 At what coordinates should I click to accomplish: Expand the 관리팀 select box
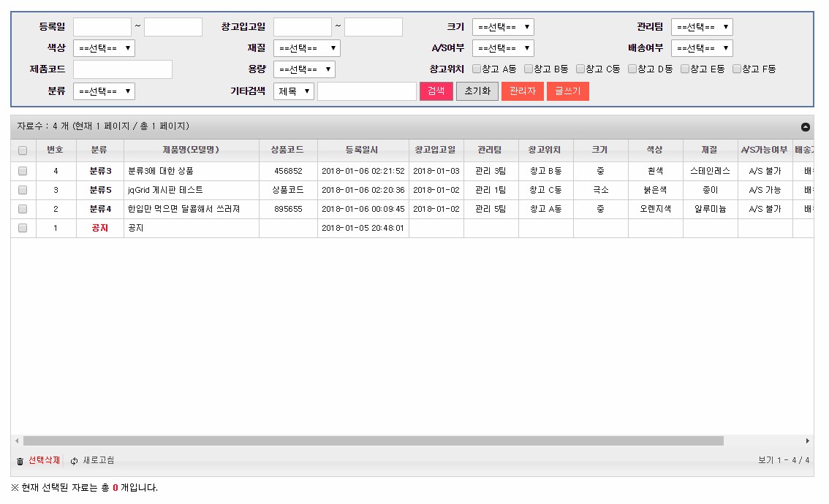702,27
